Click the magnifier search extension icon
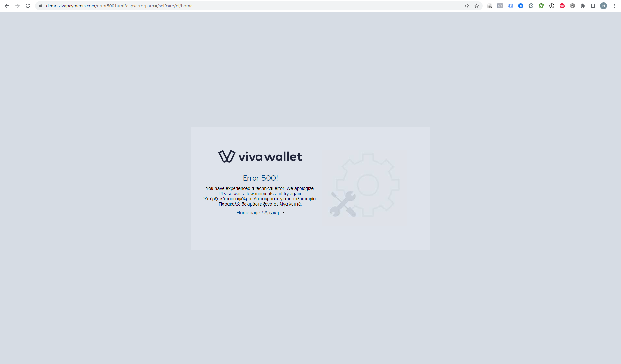Image resolution: width=621 pixels, height=364 pixels. click(x=489, y=6)
